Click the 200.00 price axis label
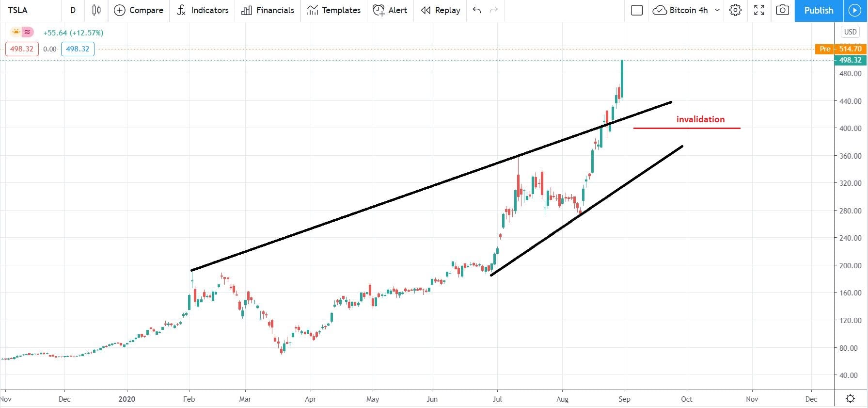 click(850, 266)
